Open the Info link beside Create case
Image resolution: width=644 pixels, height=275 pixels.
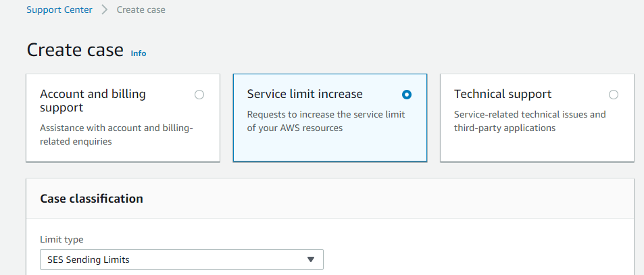pos(139,53)
